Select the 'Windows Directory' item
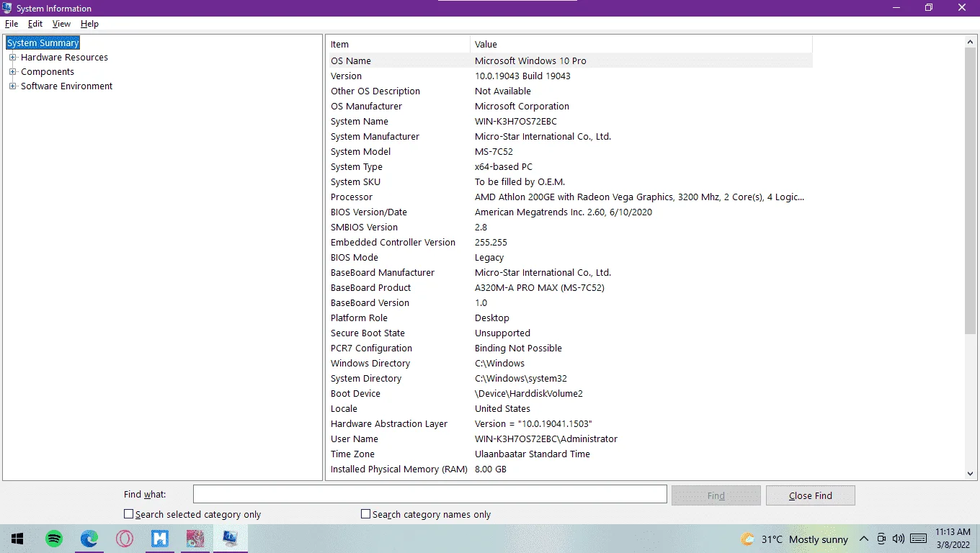This screenshot has width=980, height=553. click(x=370, y=364)
